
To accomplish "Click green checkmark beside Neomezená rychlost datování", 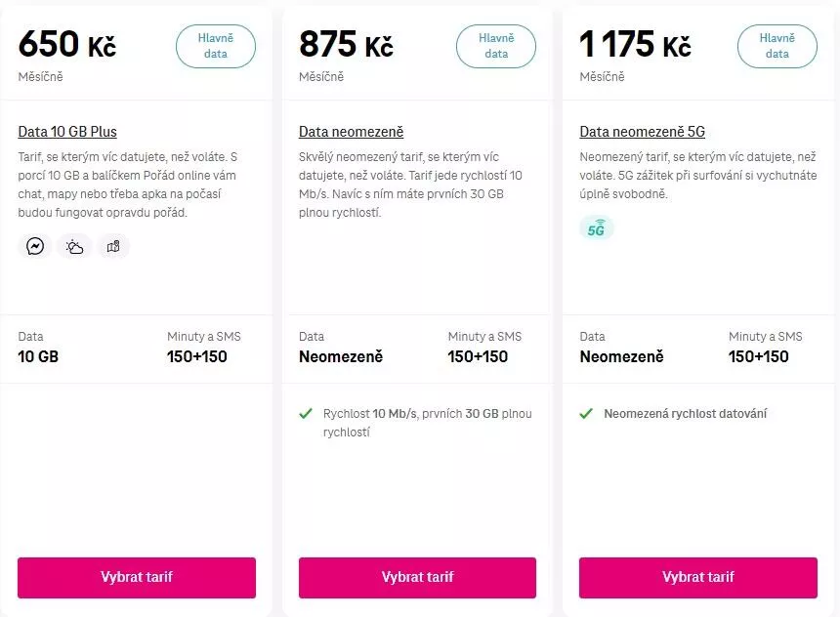I will (x=586, y=414).
